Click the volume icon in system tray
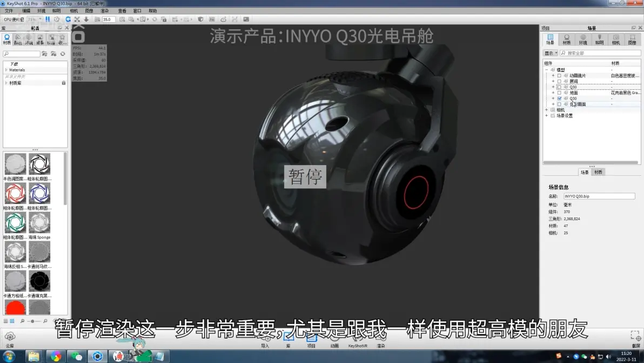 tap(609, 357)
